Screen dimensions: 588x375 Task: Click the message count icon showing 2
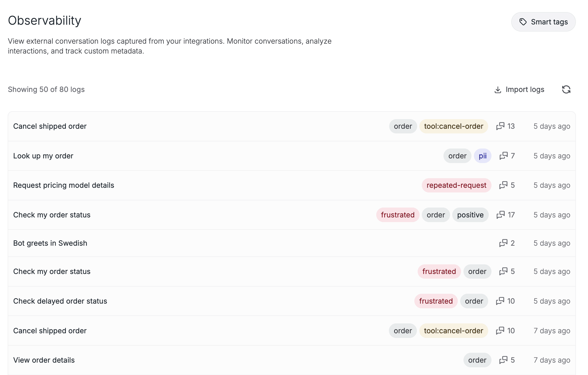[x=503, y=243]
